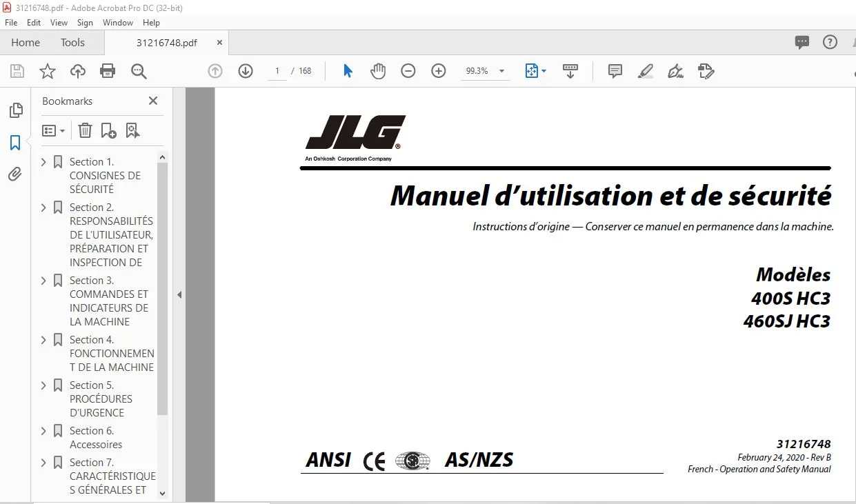
Task: Open the page thumbnails panel icon
Action: click(15, 110)
